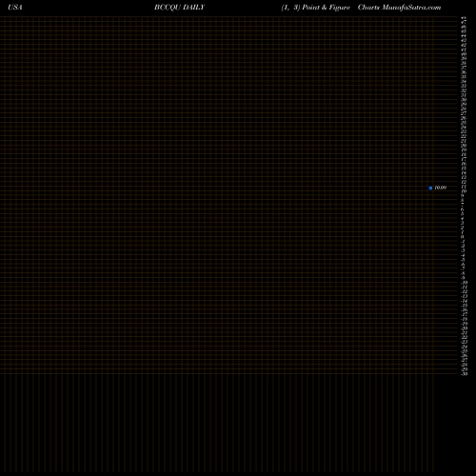Click the word Figure in the header
The width and height of the screenshot is (476, 476).
pyautogui.click(x=339, y=8)
